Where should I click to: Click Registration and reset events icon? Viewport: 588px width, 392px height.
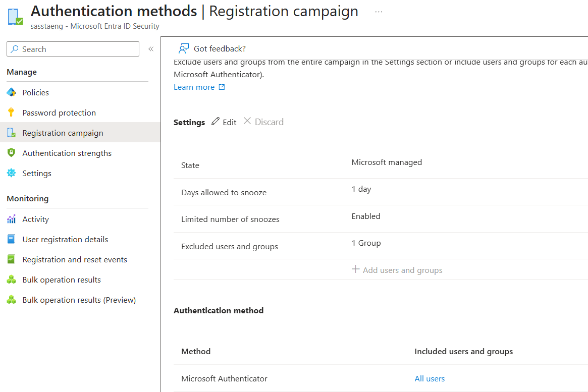[x=11, y=259]
